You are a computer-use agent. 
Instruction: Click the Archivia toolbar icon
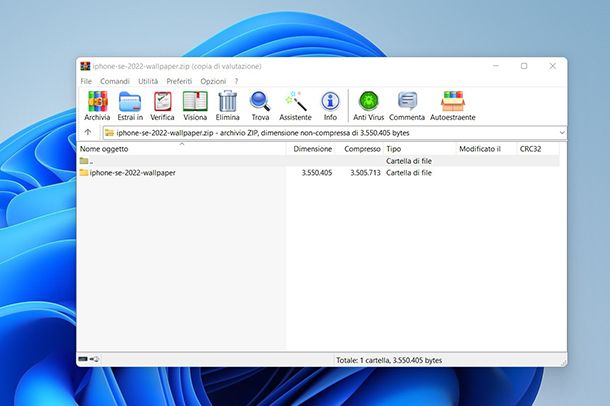click(97, 105)
